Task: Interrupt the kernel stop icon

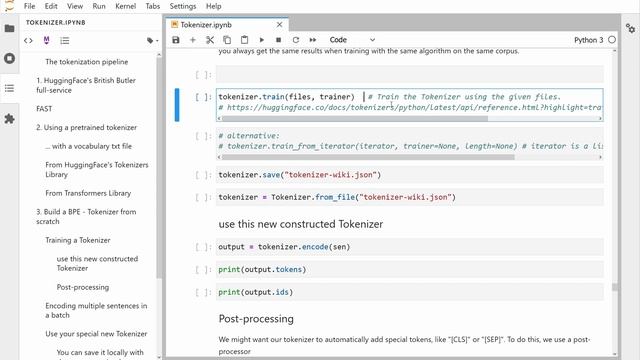Action: 278,40
